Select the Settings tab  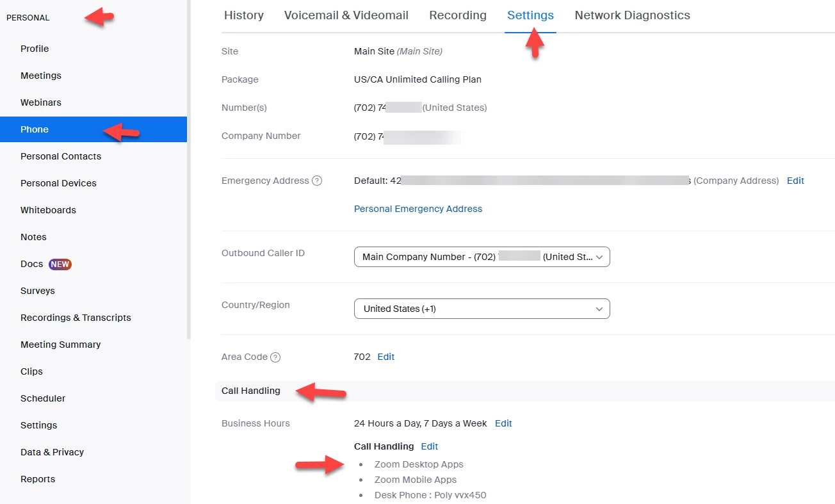pos(530,15)
